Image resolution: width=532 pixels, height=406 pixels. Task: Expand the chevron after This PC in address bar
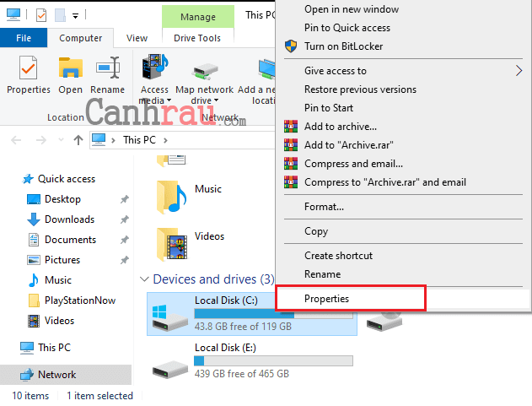point(165,140)
